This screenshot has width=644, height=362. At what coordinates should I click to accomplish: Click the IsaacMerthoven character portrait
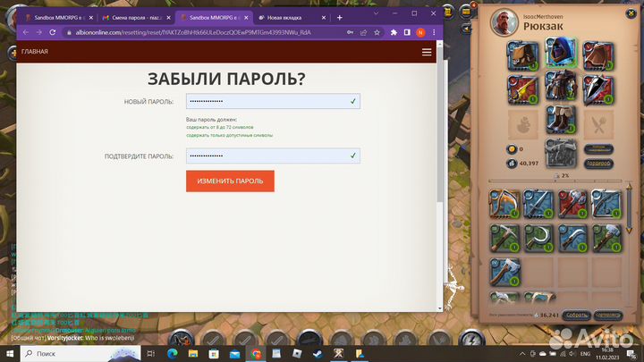pos(504,22)
